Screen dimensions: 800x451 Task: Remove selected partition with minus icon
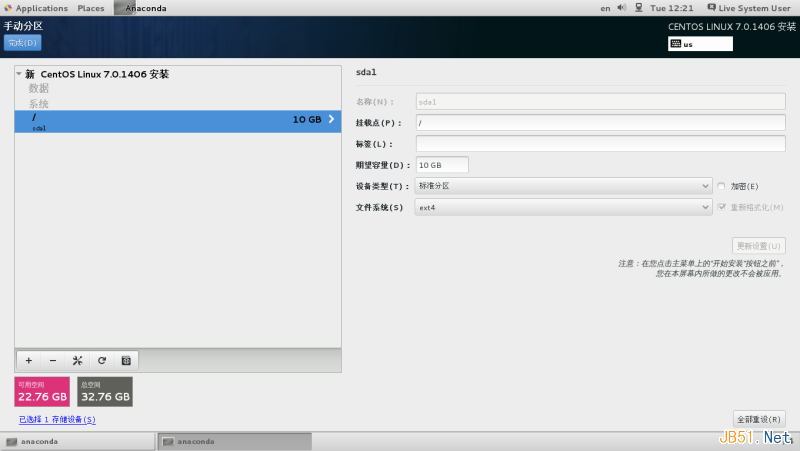[53, 361]
